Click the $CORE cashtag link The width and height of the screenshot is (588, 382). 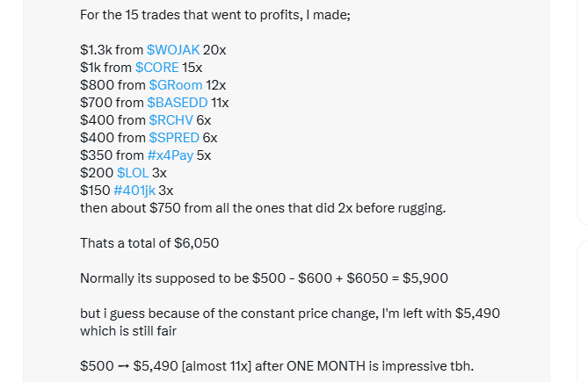(x=156, y=67)
